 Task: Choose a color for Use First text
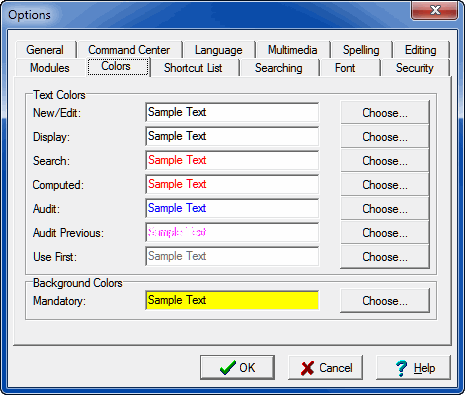point(385,257)
